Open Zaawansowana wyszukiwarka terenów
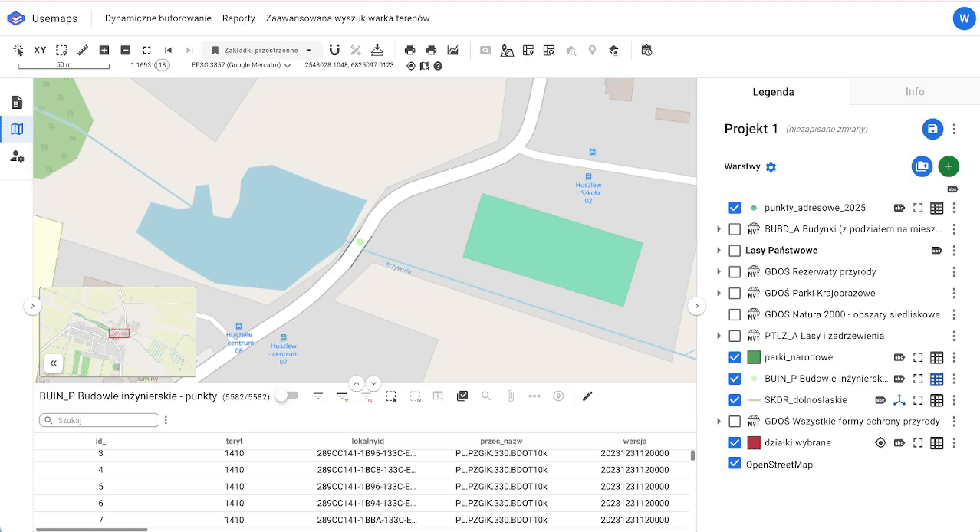Viewport: 980px width, 532px height. tap(347, 18)
